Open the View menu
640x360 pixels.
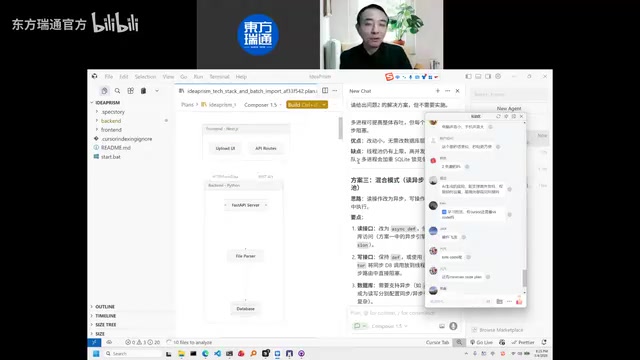[168, 77]
